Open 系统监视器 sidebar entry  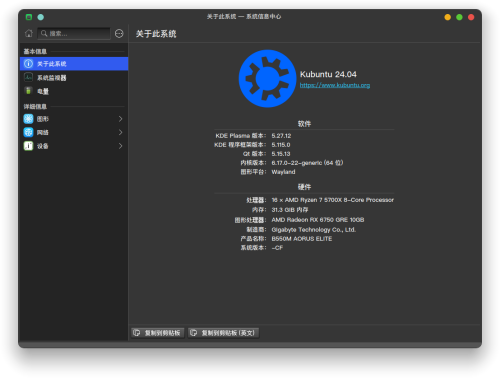point(74,78)
